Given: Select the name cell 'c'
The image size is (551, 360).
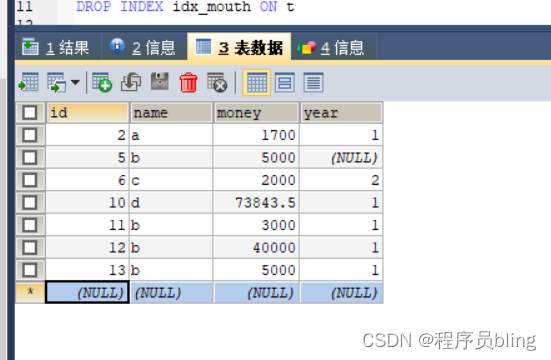Looking at the screenshot, I should tap(171, 180).
